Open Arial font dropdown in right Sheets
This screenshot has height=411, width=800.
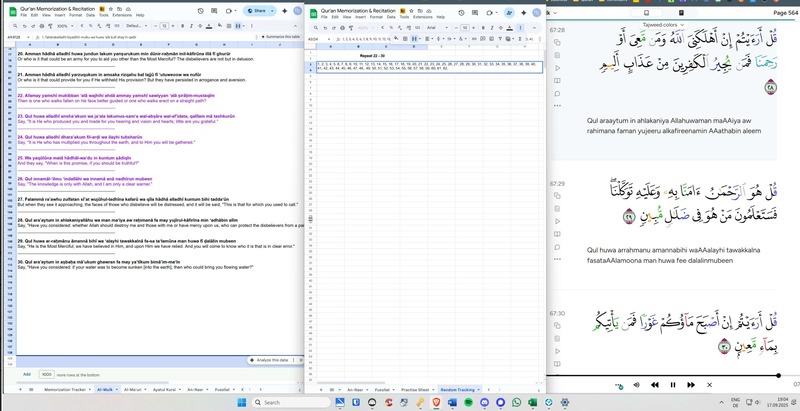436,28
